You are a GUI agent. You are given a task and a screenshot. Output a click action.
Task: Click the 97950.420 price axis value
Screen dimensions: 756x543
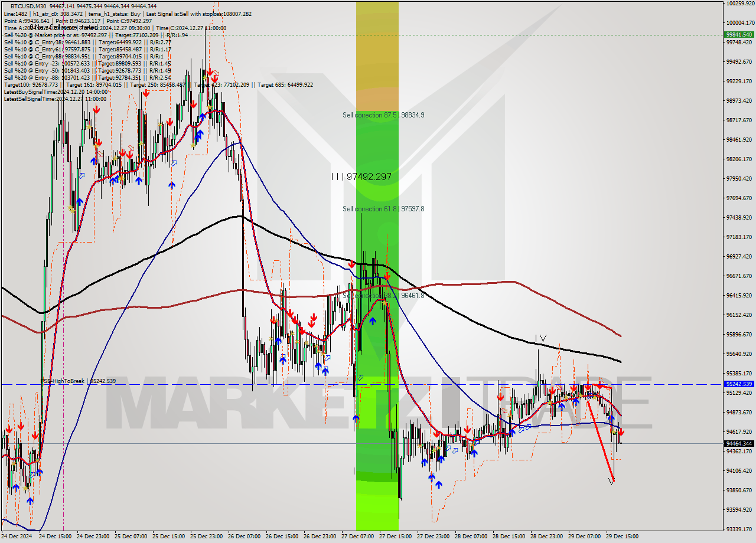(x=739, y=179)
